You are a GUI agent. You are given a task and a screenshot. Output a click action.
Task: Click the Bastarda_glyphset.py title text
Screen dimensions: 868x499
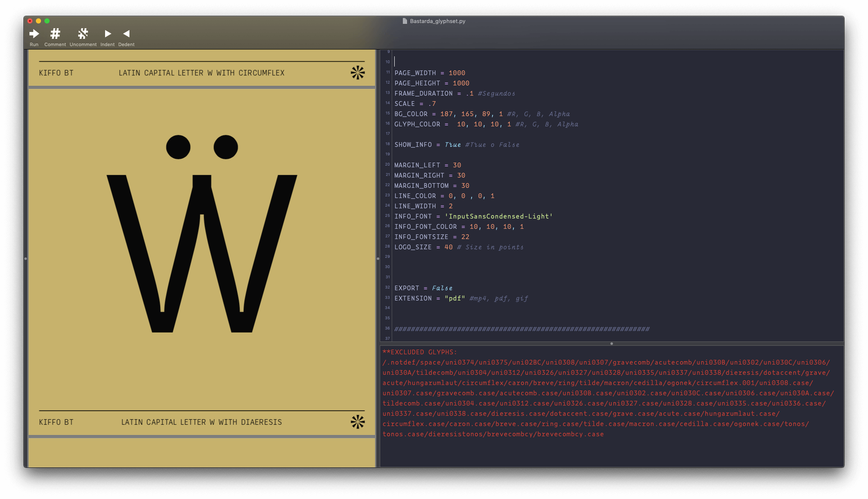[x=437, y=21]
